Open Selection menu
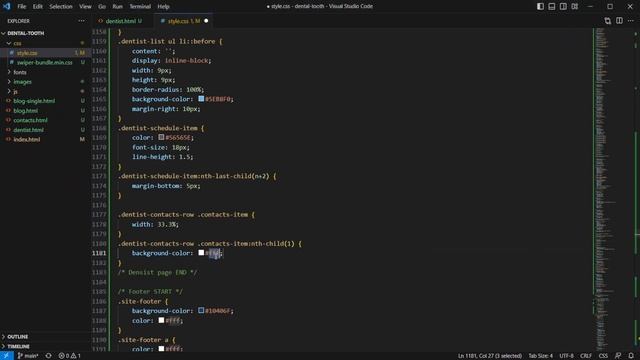This screenshot has height=360, width=640. [x=61, y=6]
